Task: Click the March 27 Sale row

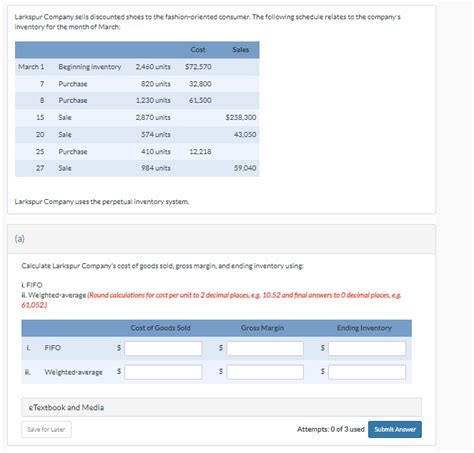Action: click(137, 168)
